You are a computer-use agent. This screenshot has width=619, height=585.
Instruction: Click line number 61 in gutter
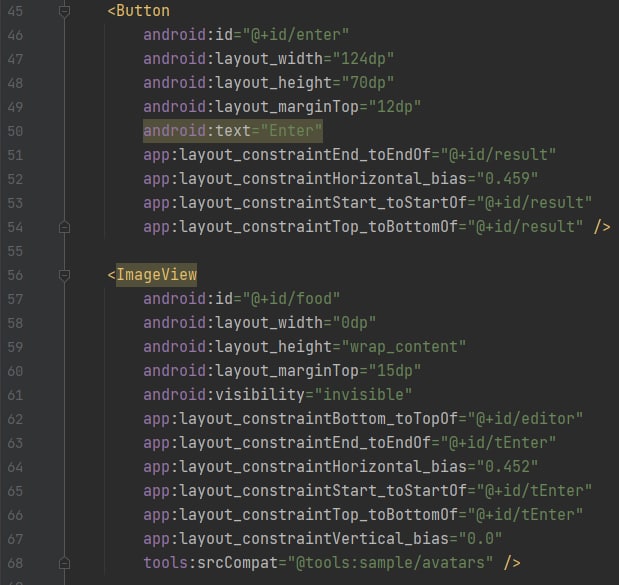tap(15, 395)
